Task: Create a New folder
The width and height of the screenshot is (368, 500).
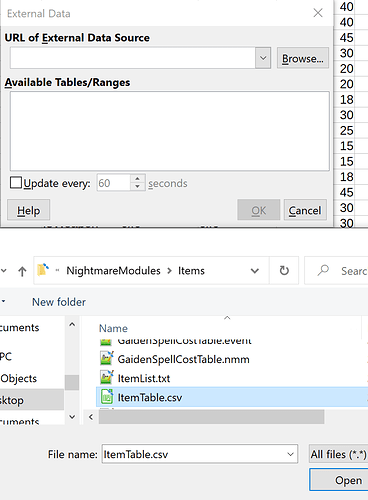Action: coord(59,302)
